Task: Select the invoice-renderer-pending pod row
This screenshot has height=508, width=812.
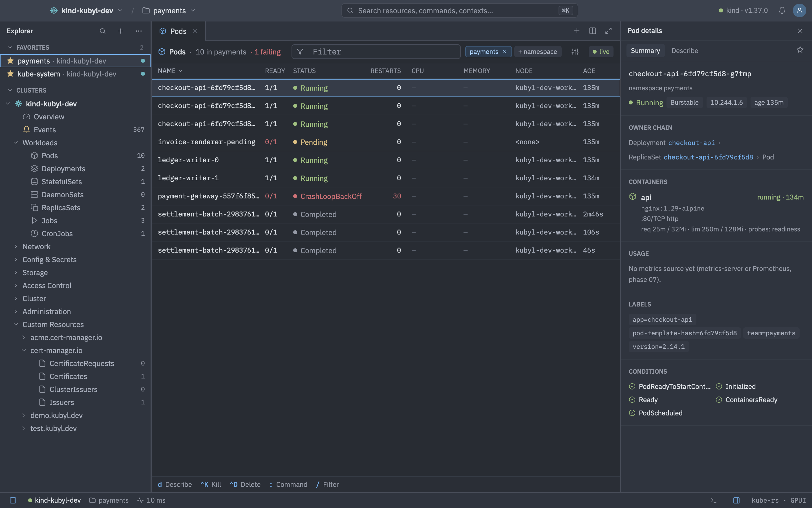Action: point(385,142)
